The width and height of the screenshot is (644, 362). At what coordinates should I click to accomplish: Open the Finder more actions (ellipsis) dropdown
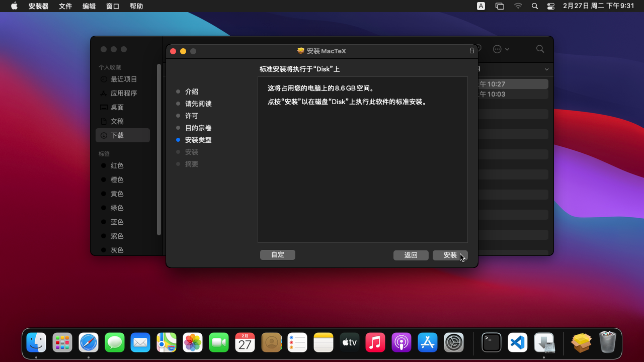point(501,49)
